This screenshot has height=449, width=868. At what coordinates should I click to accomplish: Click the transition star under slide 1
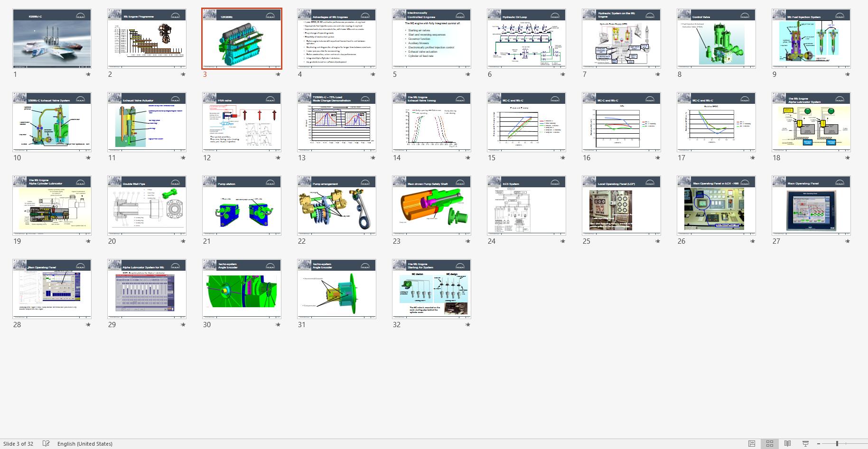pyautogui.click(x=88, y=74)
